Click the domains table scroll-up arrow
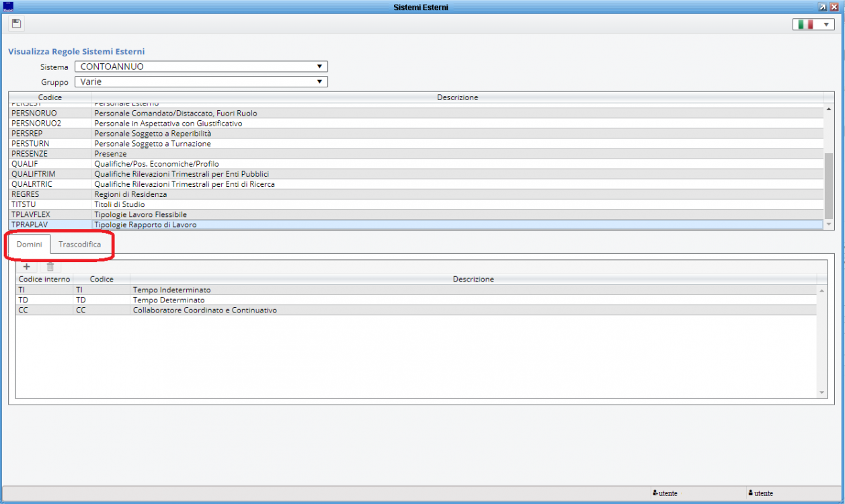Viewport: 845px width, 504px height. tap(822, 290)
